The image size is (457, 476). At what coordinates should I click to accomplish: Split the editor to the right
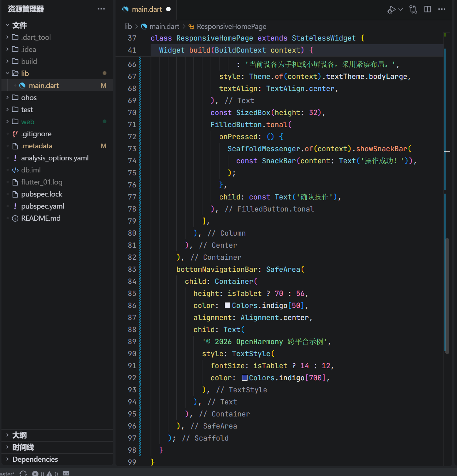[x=427, y=9]
